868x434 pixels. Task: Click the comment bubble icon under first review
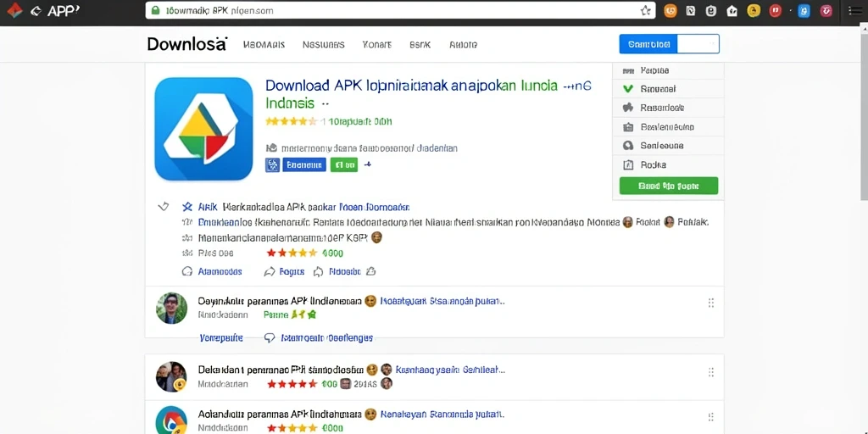click(270, 337)
